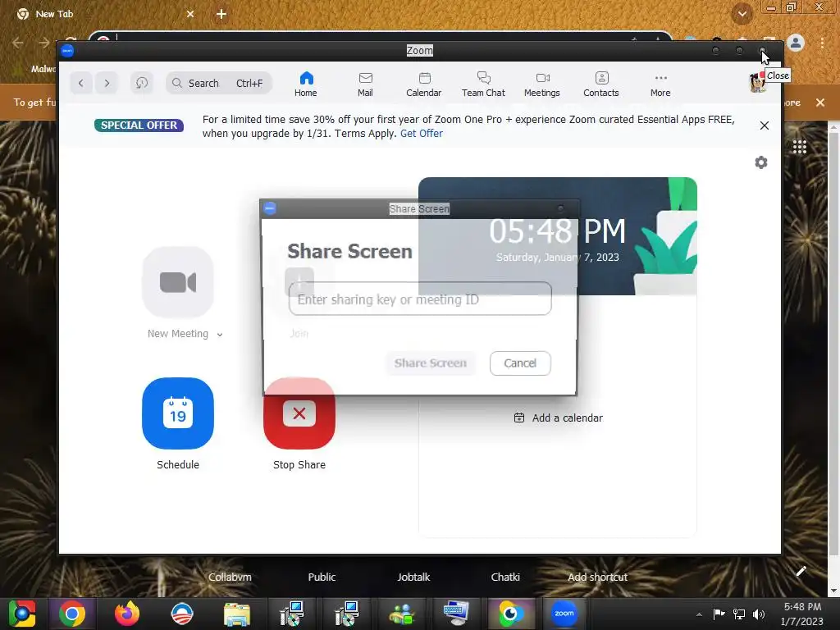Go back in the Chrome toolbar
Viewport: 840px width, 630px height.
click(18, 43)
